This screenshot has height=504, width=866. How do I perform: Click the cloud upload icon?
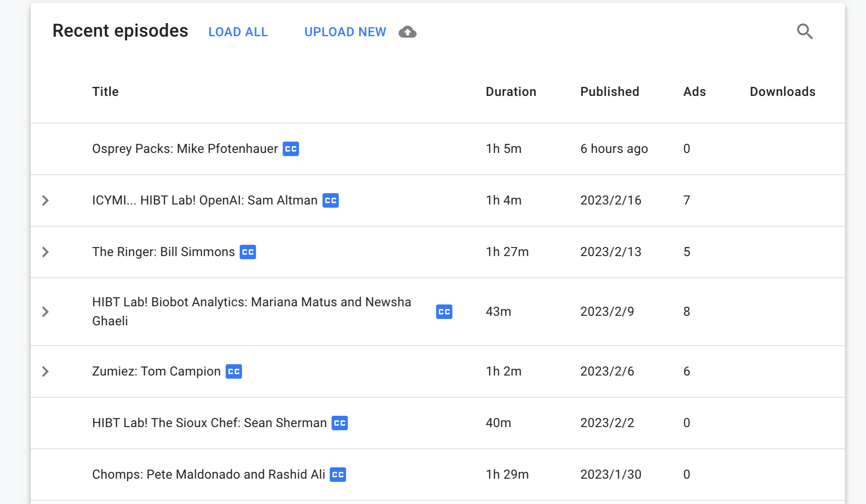coord(407,32)
